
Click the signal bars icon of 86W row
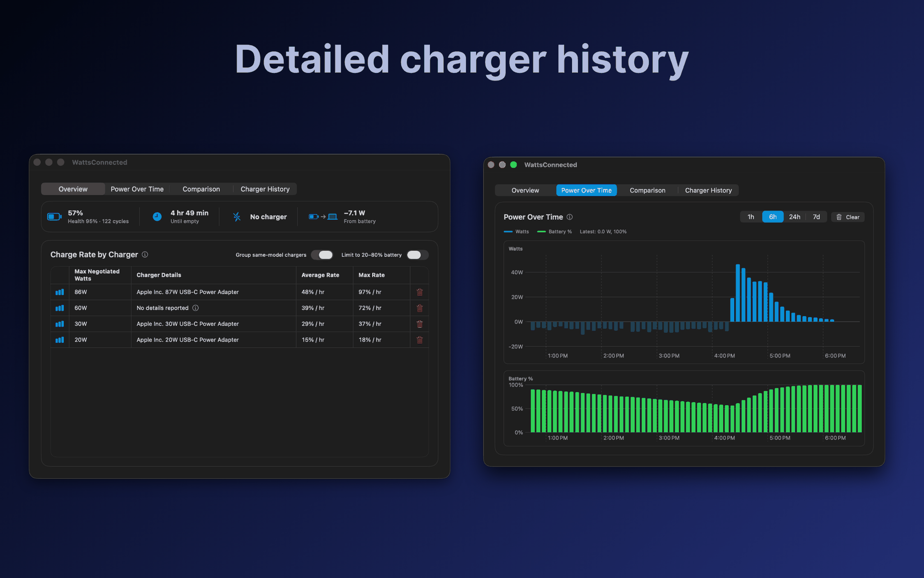60,292
